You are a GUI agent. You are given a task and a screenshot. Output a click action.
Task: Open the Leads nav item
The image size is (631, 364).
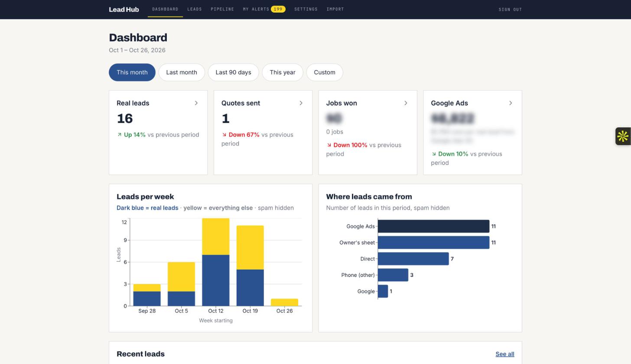[x=195, y=9]
